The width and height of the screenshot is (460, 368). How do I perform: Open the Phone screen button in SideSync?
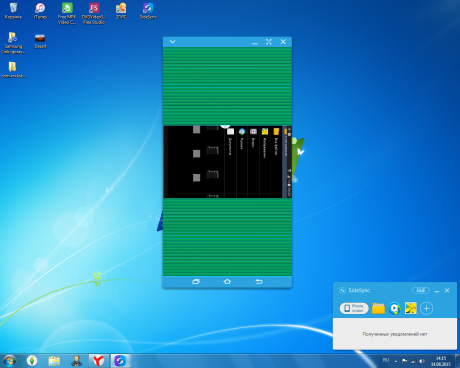(x=354, y=308)
